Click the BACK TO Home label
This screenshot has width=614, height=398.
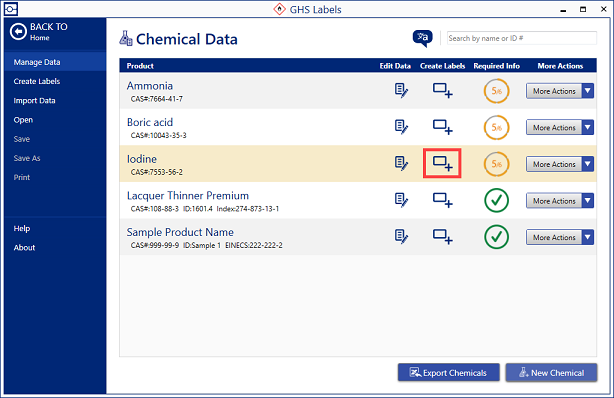point(49,32)
